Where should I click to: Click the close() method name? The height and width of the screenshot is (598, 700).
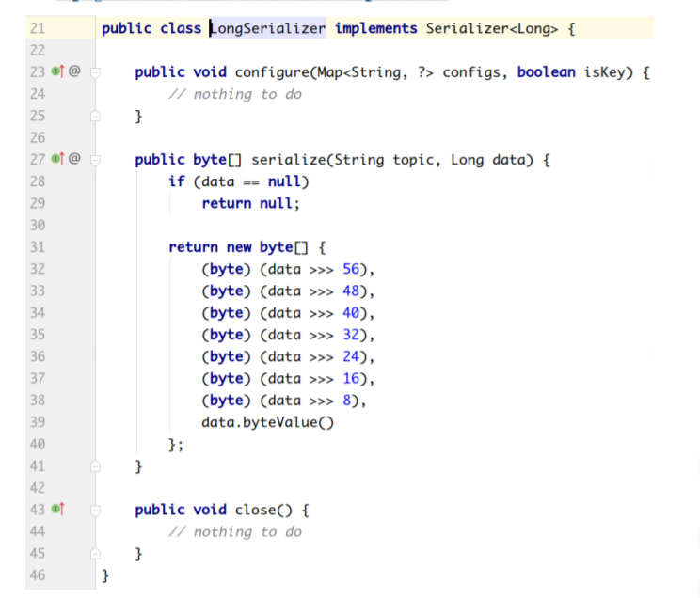click(x=263, y=510)
